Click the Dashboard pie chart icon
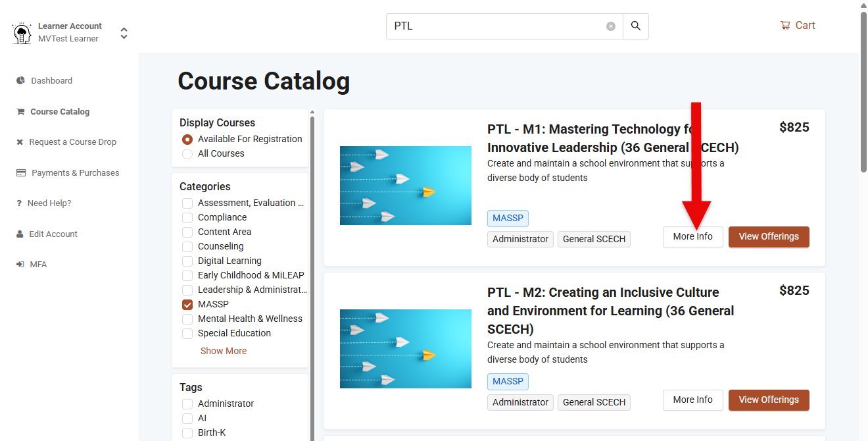The width and height of the screenshot is (868, 441). click(20, 81)
